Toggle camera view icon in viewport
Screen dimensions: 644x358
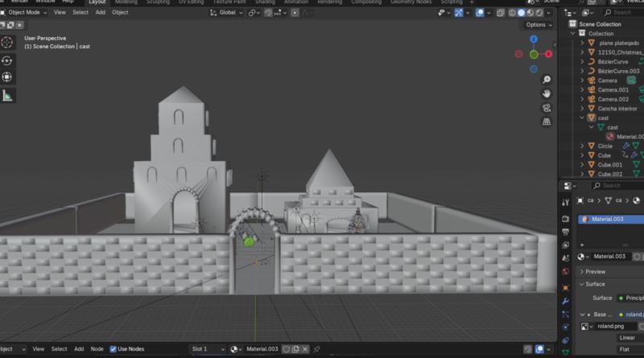pos(547,108)
